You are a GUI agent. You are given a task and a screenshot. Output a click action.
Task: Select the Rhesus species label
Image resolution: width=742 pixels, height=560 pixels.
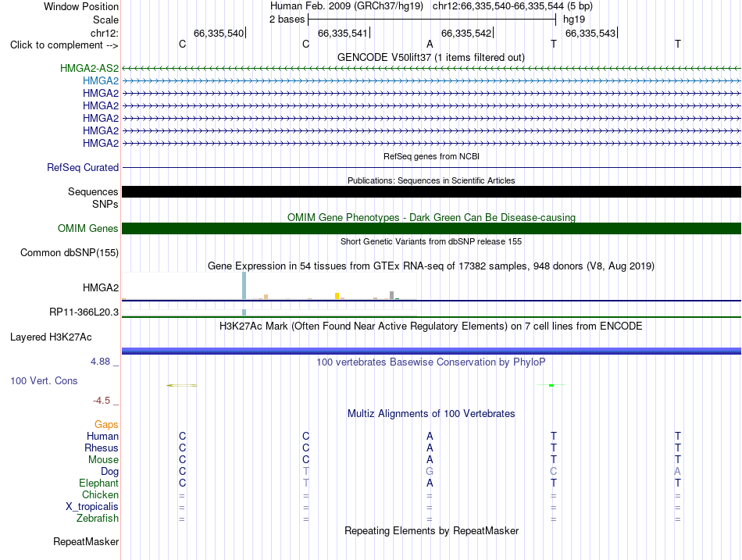click(x=102, y=448)
